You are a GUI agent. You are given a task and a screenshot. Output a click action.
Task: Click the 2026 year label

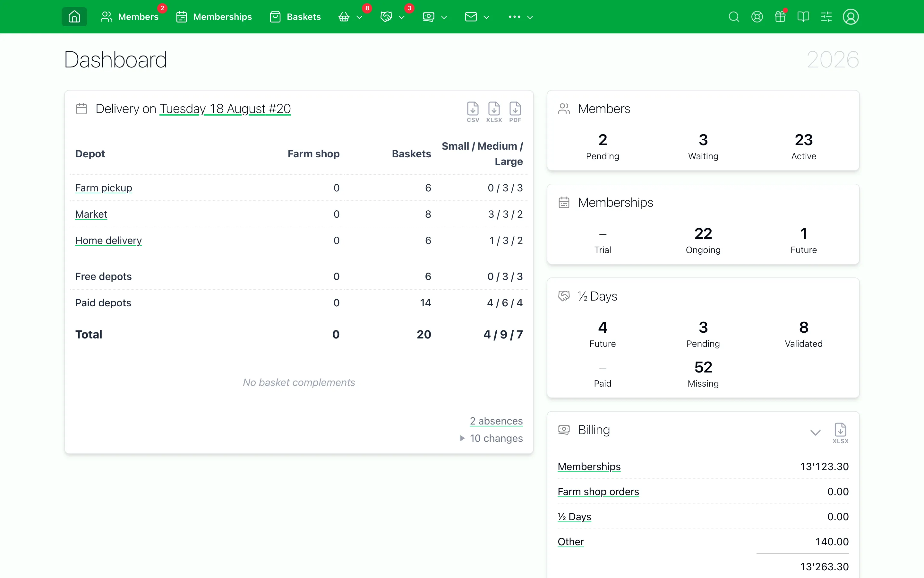833,60
